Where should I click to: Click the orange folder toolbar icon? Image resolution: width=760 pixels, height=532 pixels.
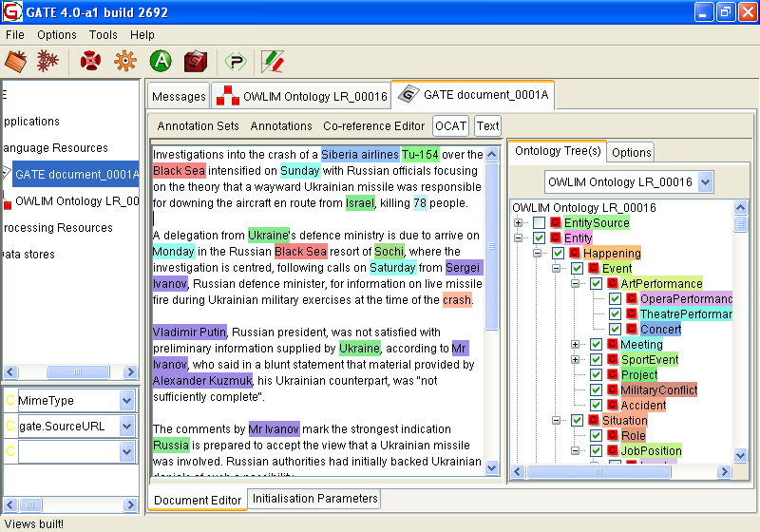[15, 62]
